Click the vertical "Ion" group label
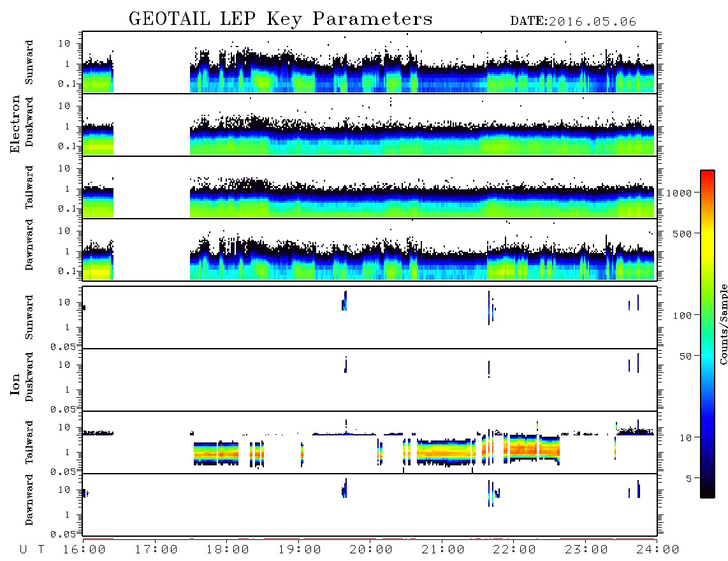The height and width of the screenshot is (561, 728). click(x=15, y=384)
